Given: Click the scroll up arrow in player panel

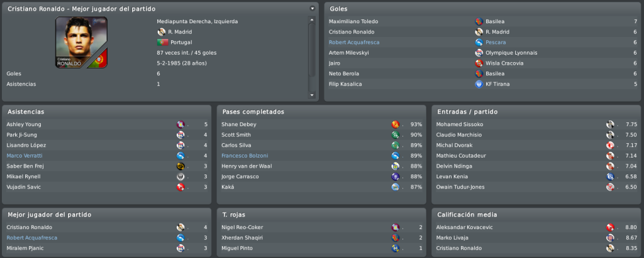Looking at the screenshot, I should click(312, 19).
